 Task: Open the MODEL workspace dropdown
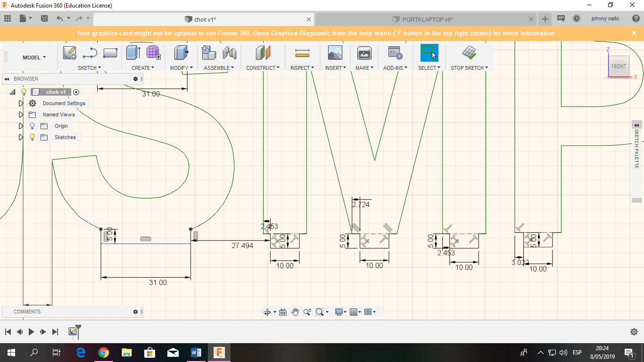[x=34, y=58]
